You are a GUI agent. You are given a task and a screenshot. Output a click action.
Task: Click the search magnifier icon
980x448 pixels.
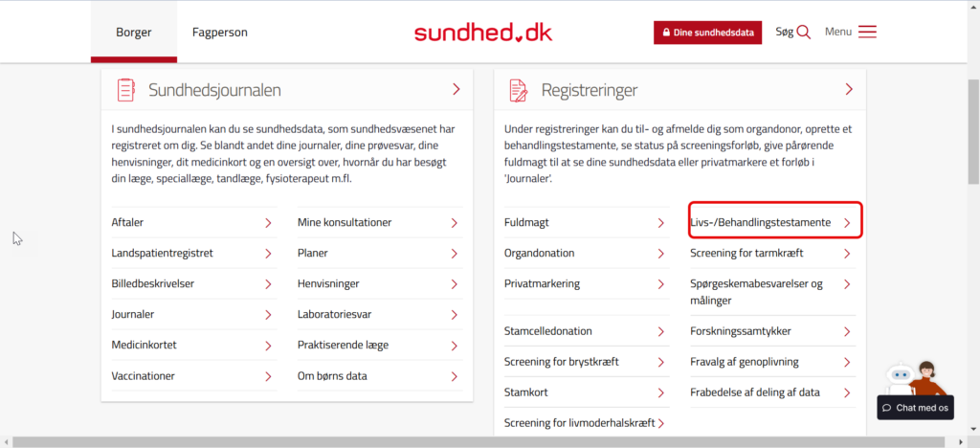(803, 32)
